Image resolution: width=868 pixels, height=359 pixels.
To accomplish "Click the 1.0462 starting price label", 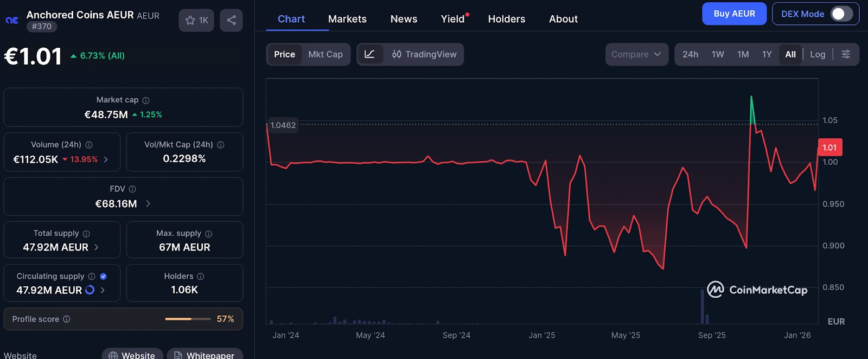I will (283, 125).
